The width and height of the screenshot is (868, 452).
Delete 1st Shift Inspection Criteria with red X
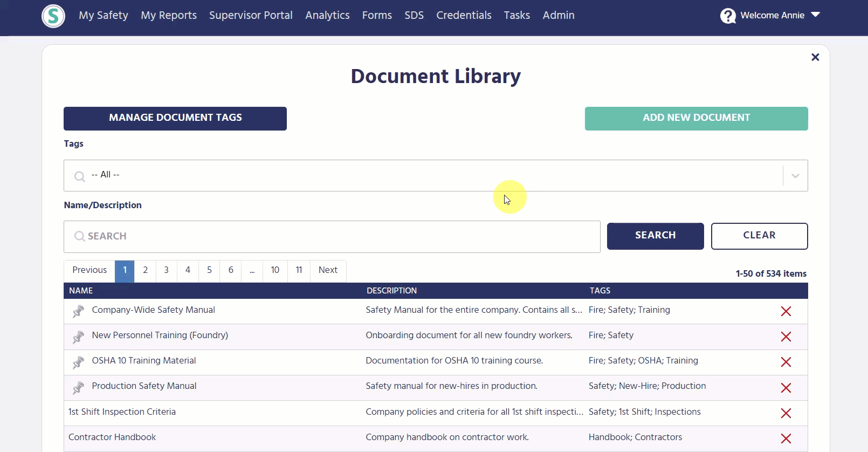tap(786, 413)
